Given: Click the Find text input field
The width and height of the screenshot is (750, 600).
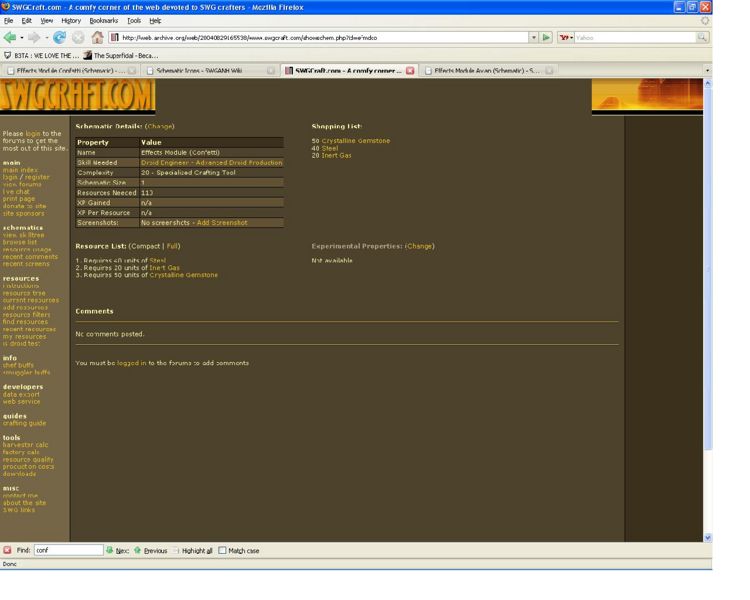Looking at the screenshot, I should coord(68,550).
